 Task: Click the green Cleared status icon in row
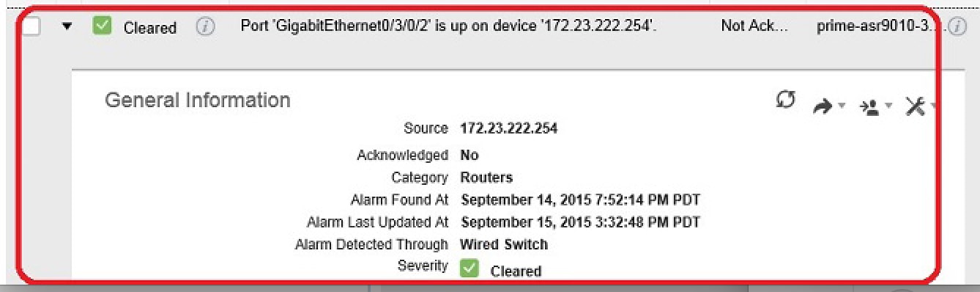[102, 26]
